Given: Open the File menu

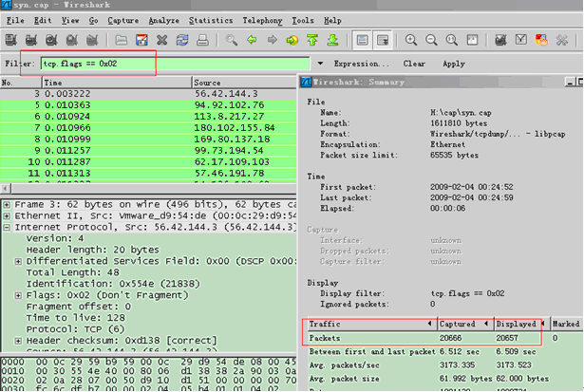Looking at the screenshot, I should (x=15, y=21).
